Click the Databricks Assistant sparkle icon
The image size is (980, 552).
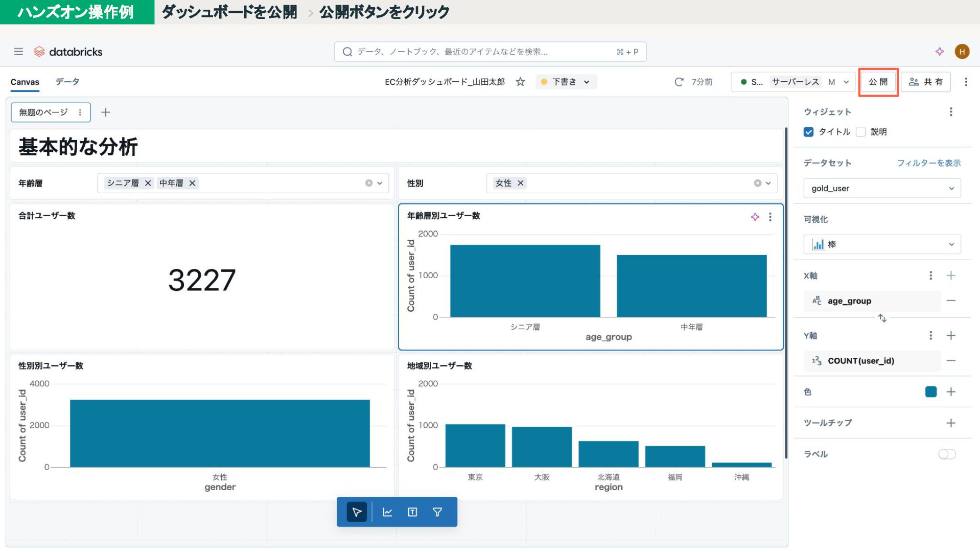[x=939, y=52]
